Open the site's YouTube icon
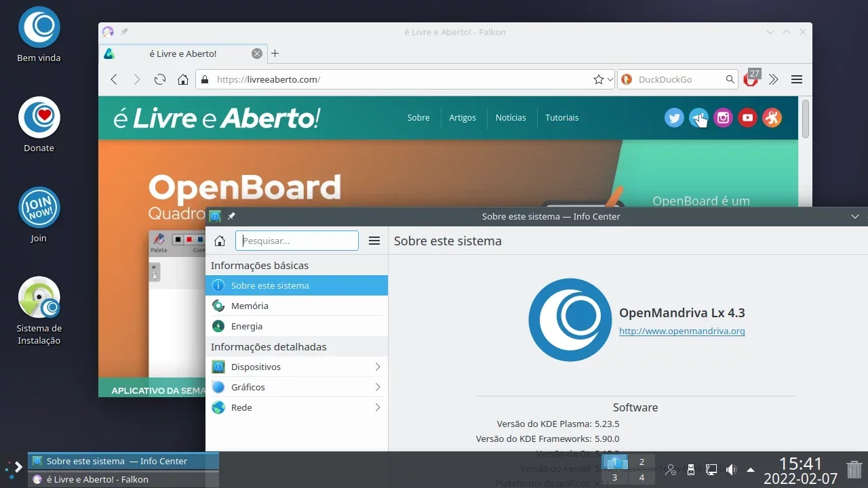868x488 pixels. coord(747,118)
